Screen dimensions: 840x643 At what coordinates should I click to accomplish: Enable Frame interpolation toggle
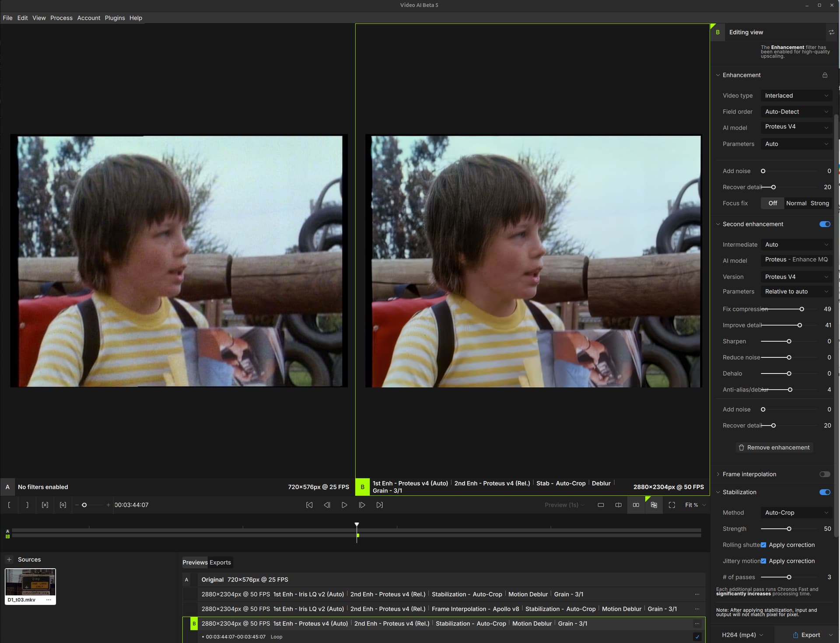[x=825, y=474]
